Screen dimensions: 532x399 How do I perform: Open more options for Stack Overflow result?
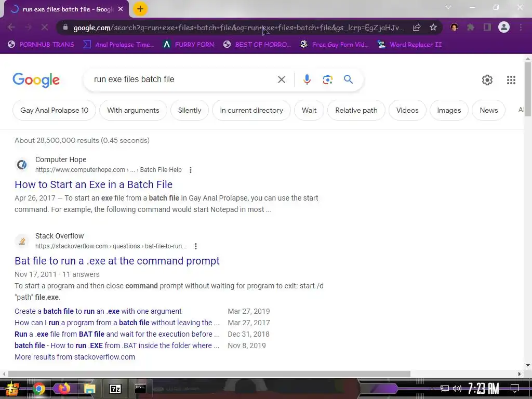click(196, 246)
